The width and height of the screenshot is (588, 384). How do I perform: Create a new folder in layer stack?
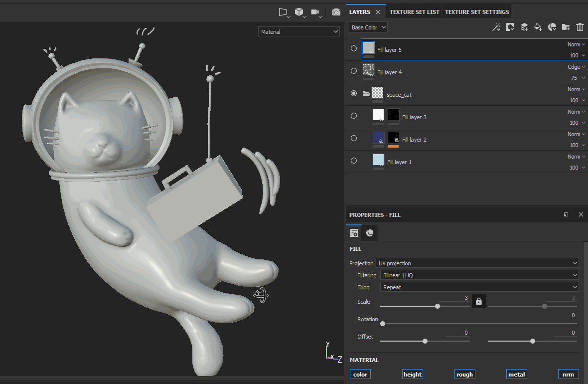click(x=566, y=27)
